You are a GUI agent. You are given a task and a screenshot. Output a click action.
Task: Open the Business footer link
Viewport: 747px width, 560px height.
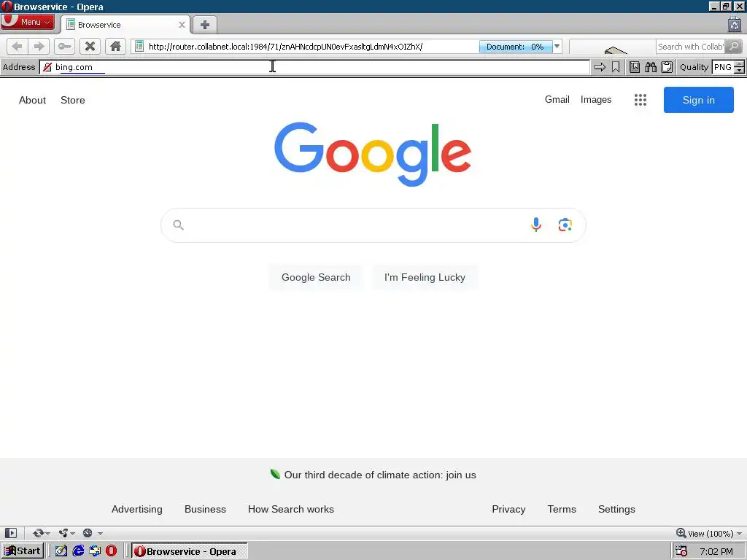tap(205, 509)
